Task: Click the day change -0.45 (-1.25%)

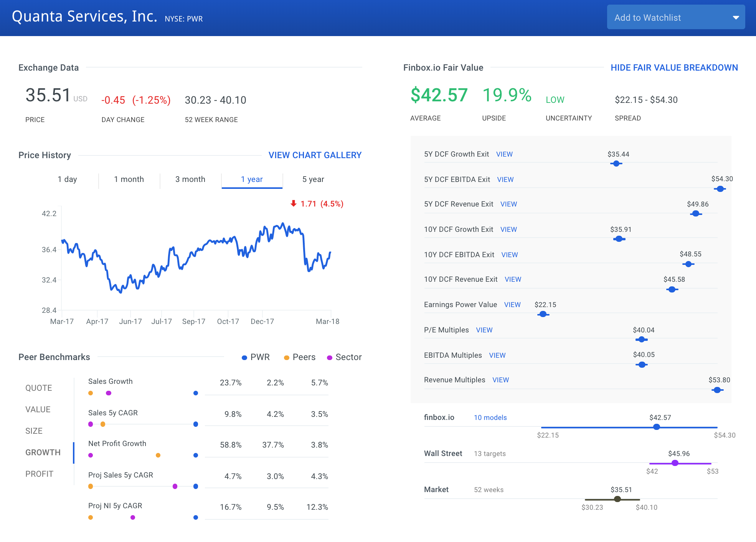Action: [x=136, y=100]
